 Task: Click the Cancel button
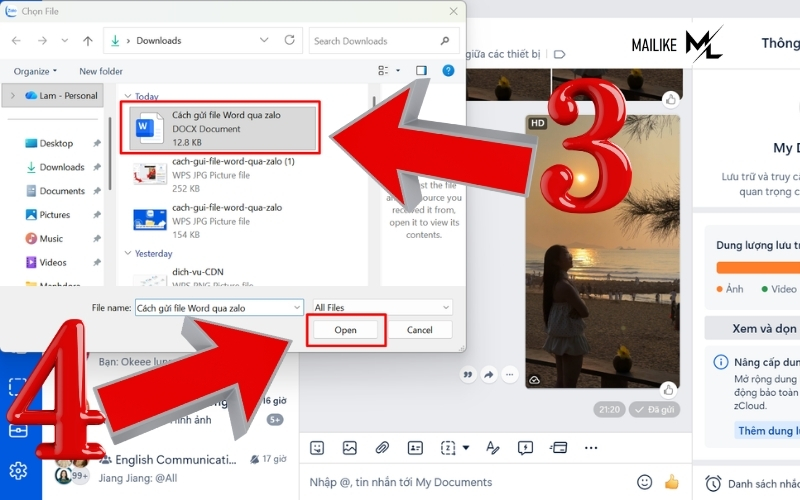click(419, 330)
